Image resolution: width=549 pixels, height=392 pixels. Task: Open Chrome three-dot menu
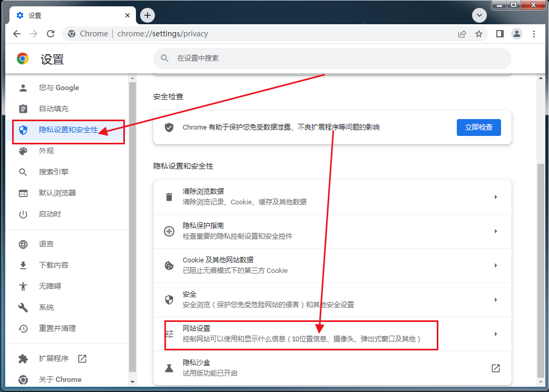click(x=534, y=34)
